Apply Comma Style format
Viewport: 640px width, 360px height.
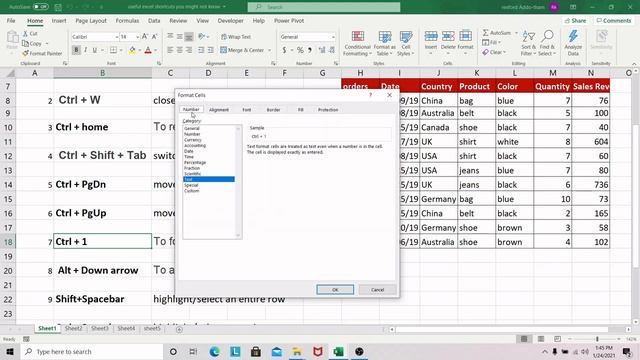(x=310, y=50)
